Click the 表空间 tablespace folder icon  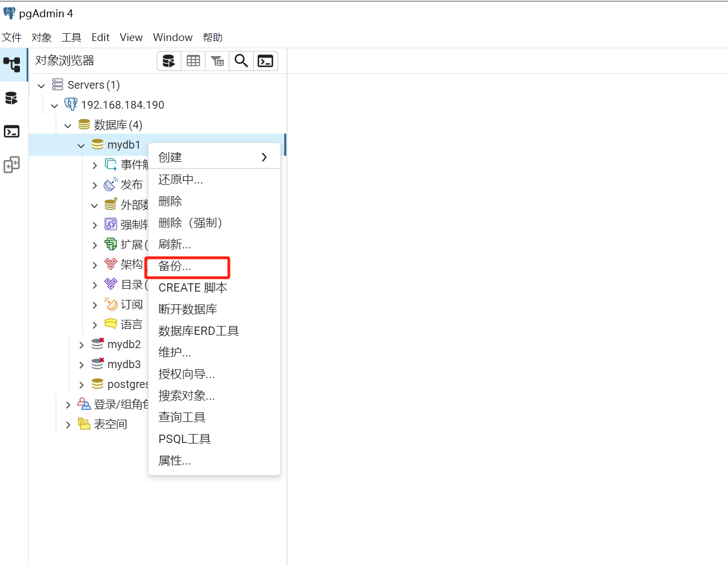click(84, 424)
